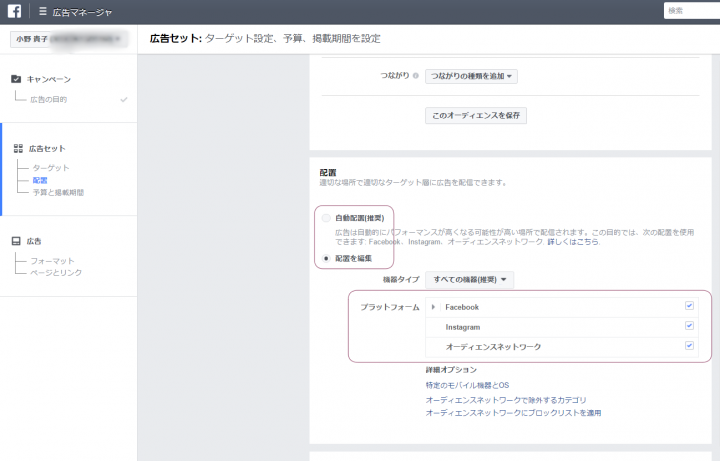
Task: Open オーディエンスネットワークにブロックリストを適用 link
Action: [x=513, y=413]
